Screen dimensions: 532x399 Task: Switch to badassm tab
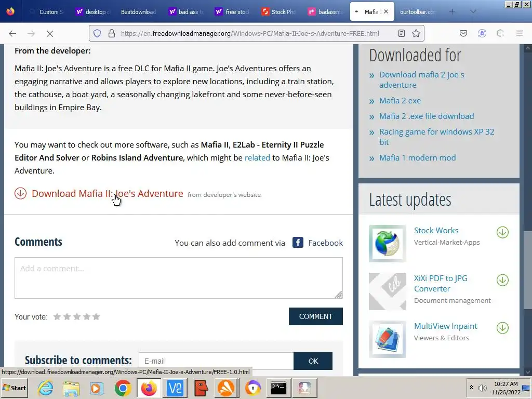[x=325, y=12]
